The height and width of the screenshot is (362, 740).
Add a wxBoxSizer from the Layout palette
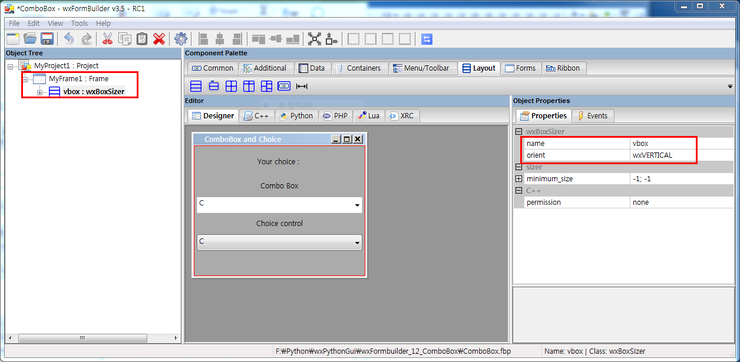[195, 86]
